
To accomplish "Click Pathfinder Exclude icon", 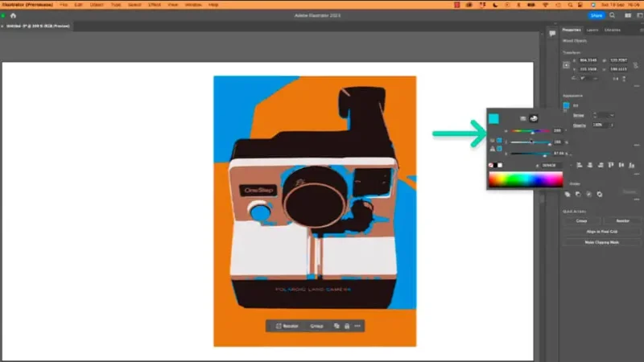I will 600,194.
